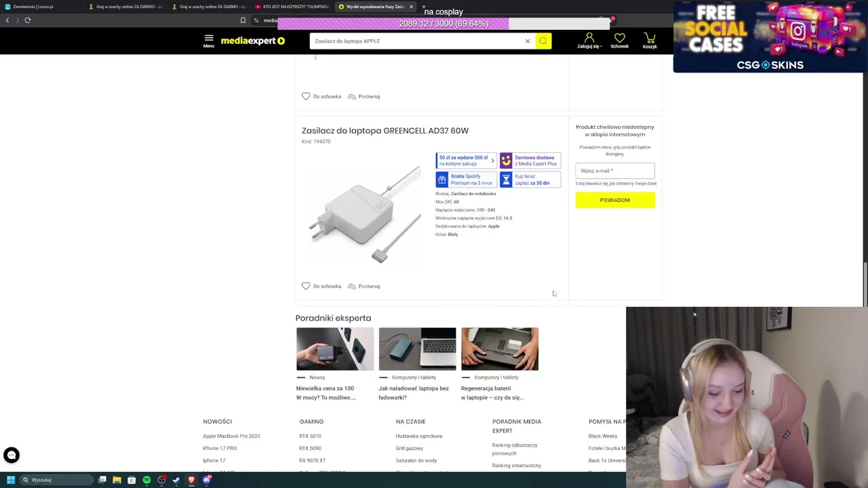868x488 pixels.
Task: Open Microsoft Store from the taskbar
Action: [132, 480]
